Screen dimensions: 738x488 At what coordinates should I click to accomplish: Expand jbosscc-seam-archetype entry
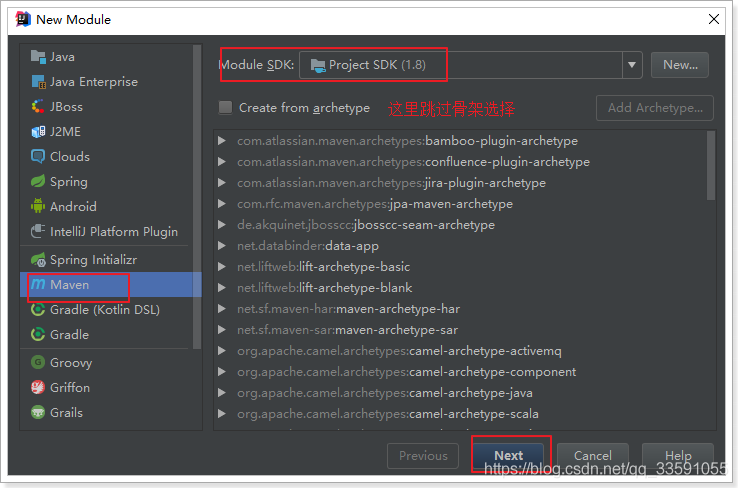click(222, 225)
